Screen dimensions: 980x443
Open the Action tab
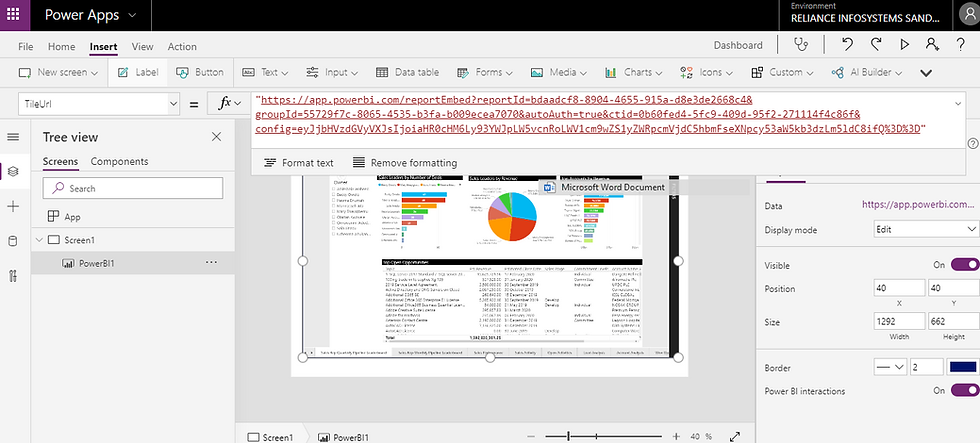tap(182, 46)
